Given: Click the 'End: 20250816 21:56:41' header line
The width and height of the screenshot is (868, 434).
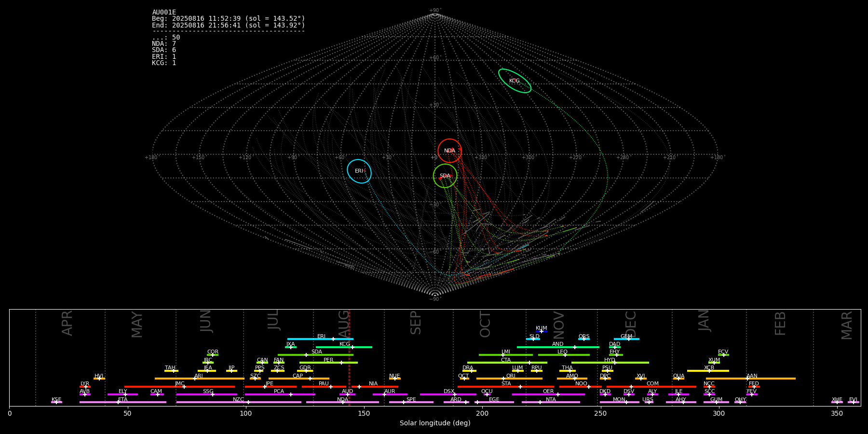Looking at the screenshot, I should pyautogui.click(x=229, y=25).
